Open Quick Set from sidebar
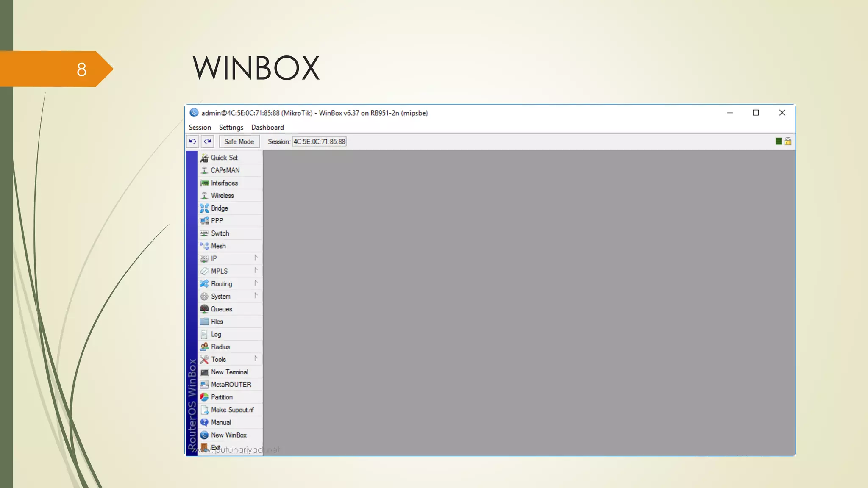Image resolution: width=868 pixels, height=488 pixels. 230,158
